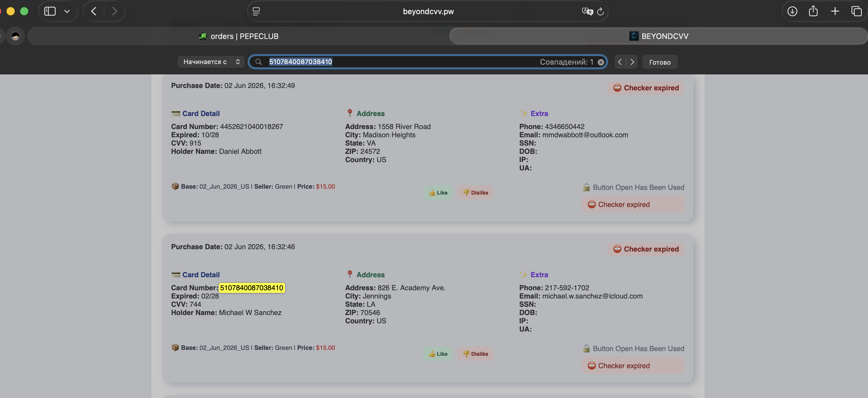Click the beyondcvv.pw address field

tap(428, 11)
